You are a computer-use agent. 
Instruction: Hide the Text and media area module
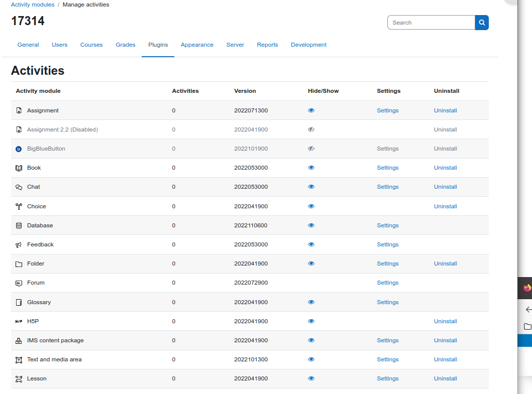click(311, 359)
